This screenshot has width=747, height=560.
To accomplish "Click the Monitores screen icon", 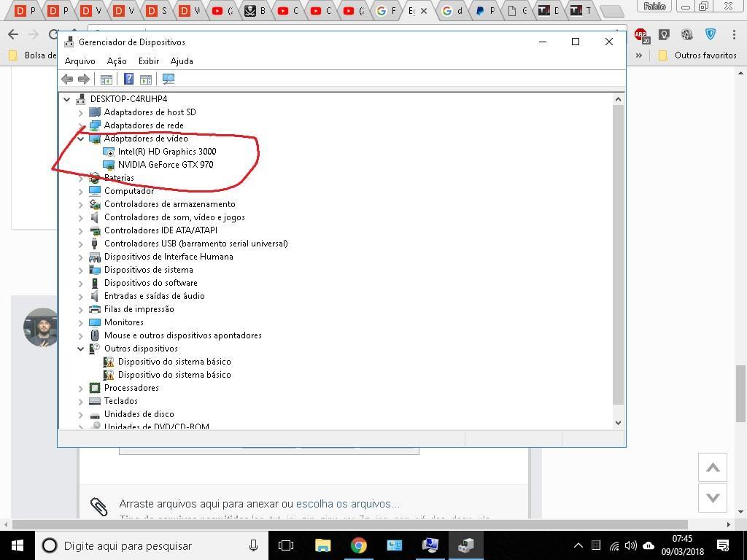I will point(95,322).
